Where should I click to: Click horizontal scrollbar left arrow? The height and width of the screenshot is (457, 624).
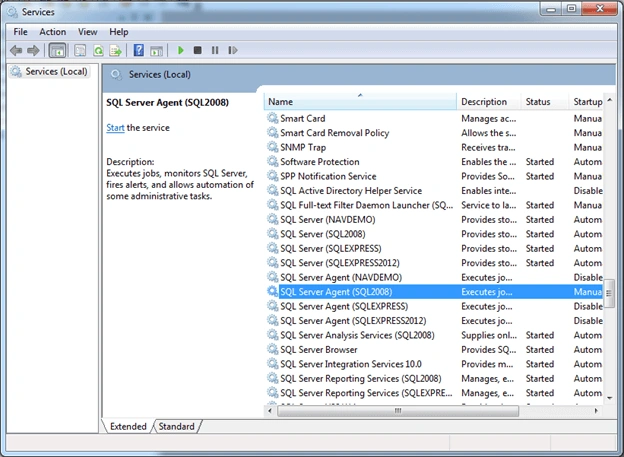tap(270, 410)
